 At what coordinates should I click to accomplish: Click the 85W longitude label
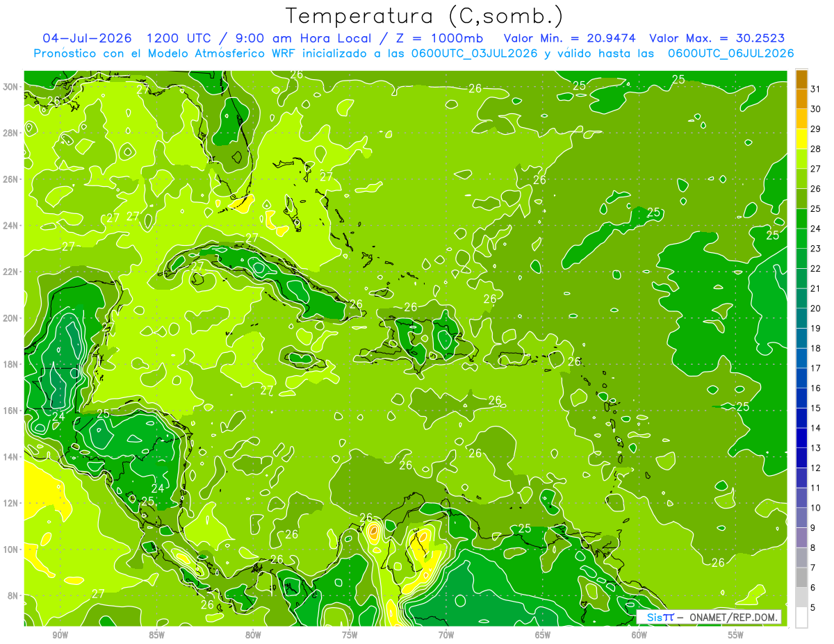(x=156, y=635)
